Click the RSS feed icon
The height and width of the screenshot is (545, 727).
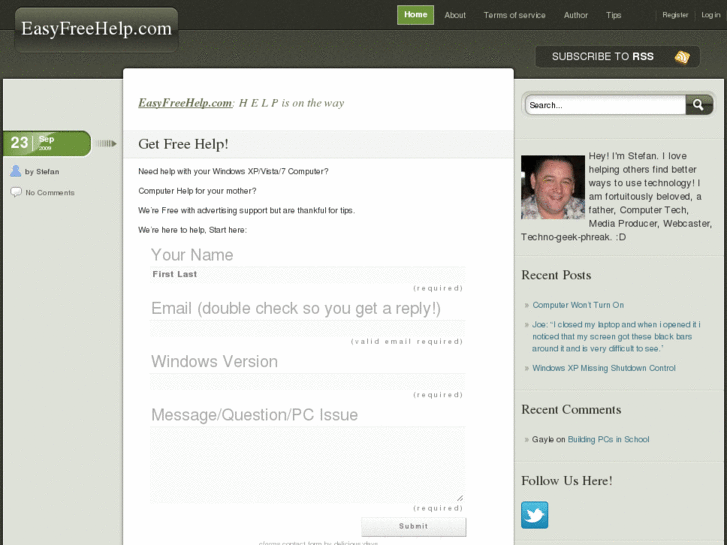pyautogui.click(x=682, y=57)
